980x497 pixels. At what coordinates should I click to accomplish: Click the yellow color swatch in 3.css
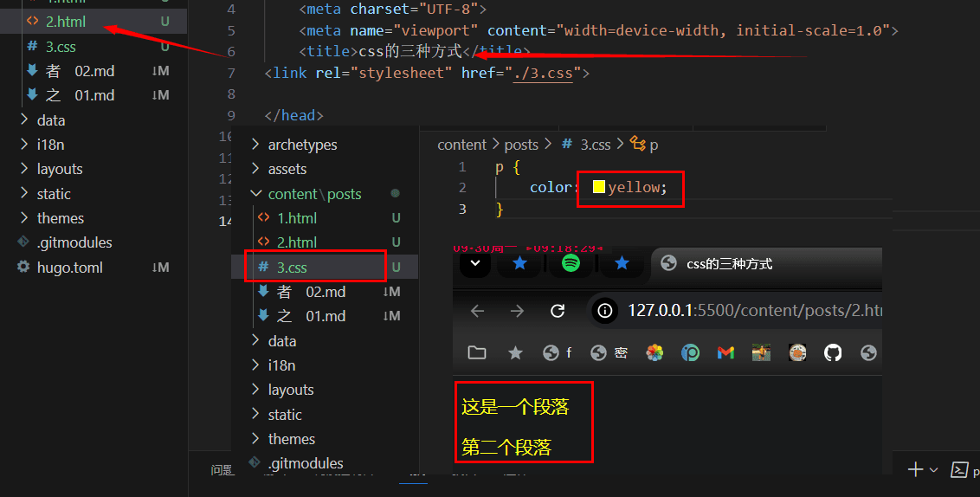[598, 187]
